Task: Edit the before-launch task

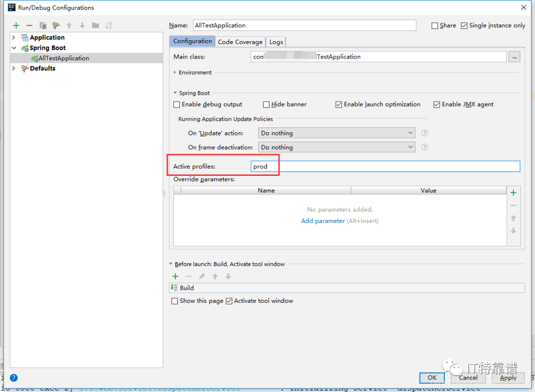Action: [x=202, y=277]
